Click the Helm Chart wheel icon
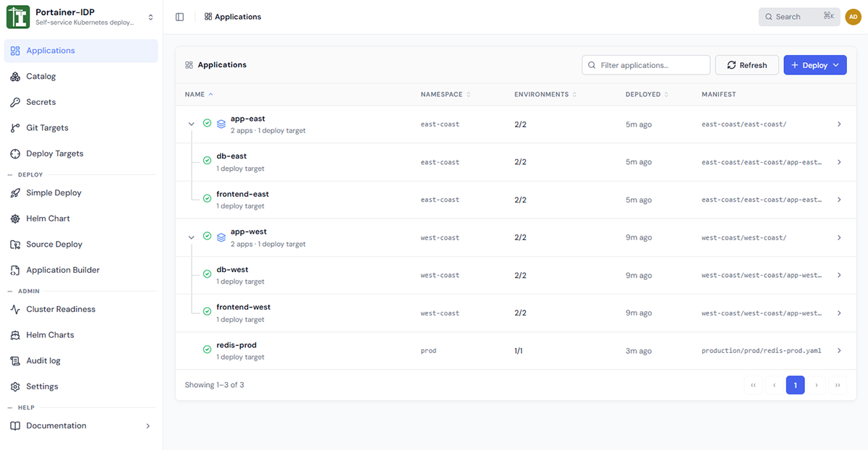 pos(15,218)
